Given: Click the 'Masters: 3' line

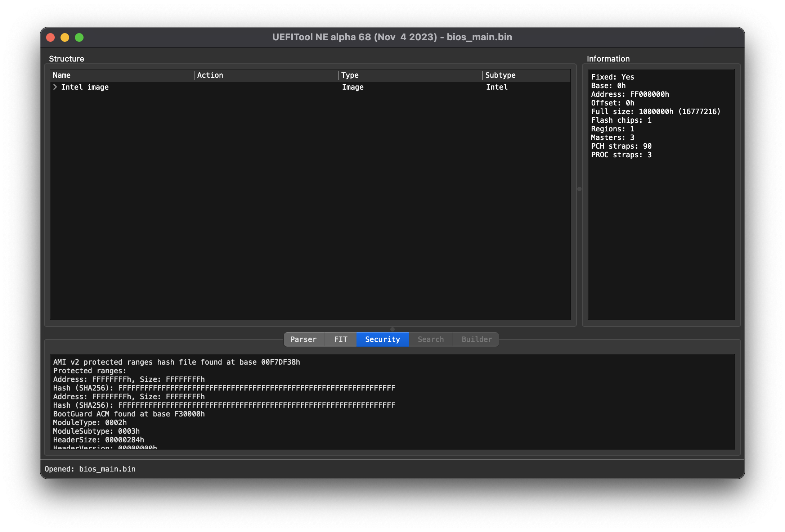Looking at the screenshot, I should (x=613, y=137).
